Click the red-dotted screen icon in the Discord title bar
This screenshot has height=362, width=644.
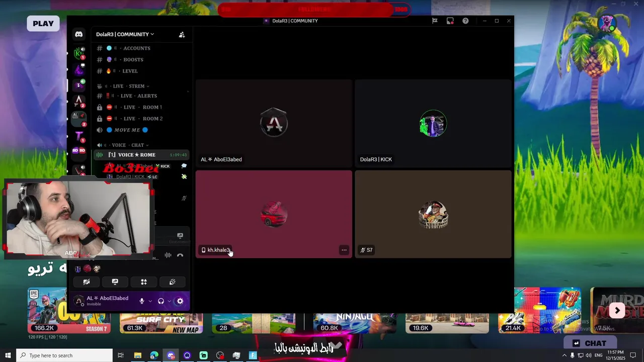click(450, 21)
